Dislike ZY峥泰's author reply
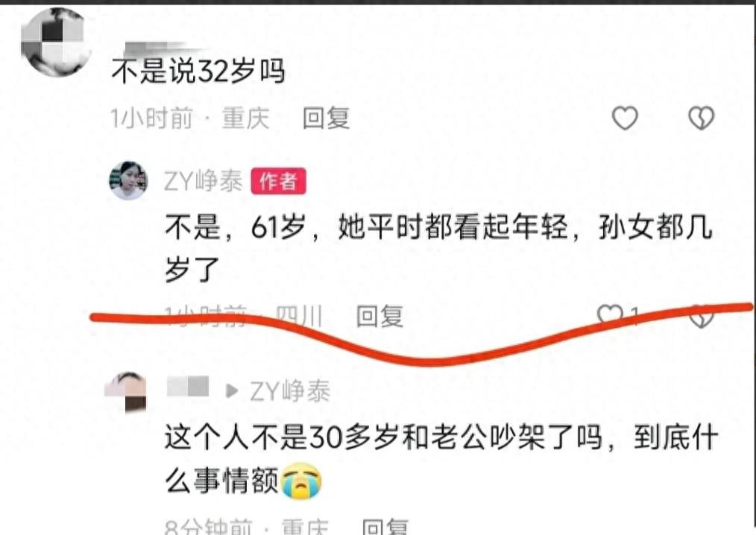756x535 pixels. pos(701,317)
